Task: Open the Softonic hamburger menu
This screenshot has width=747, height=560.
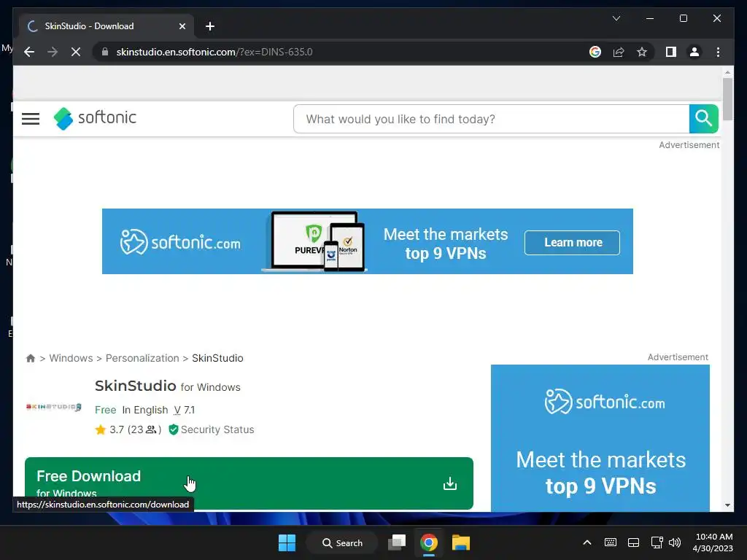Action: tap(31, 119)
